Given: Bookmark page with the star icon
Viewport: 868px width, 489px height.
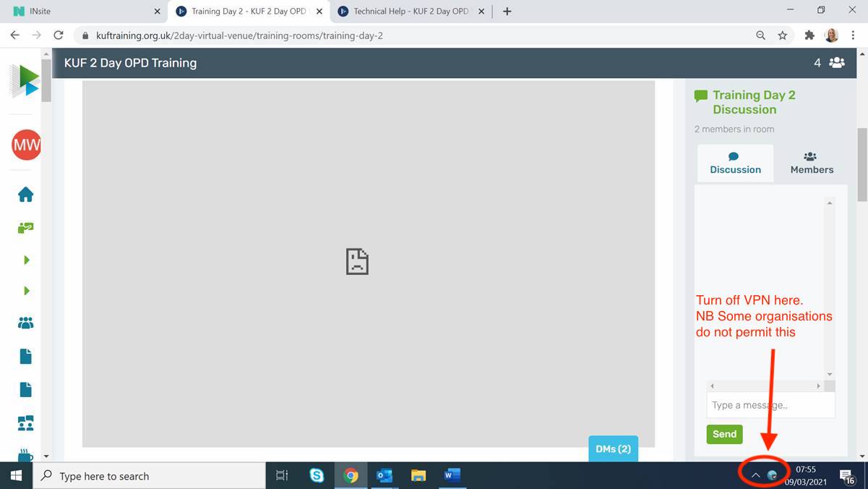Looking at the screenshot, I should click(782, 35).
